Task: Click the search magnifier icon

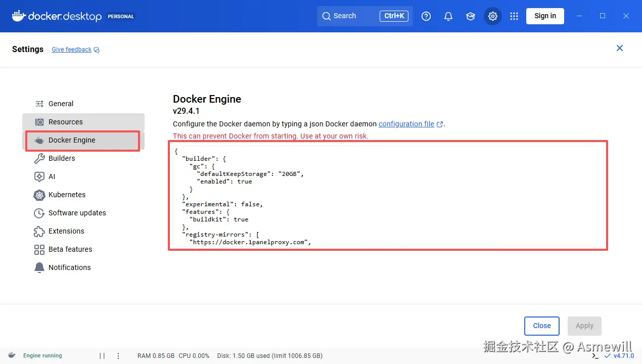Action: (327, 16)
